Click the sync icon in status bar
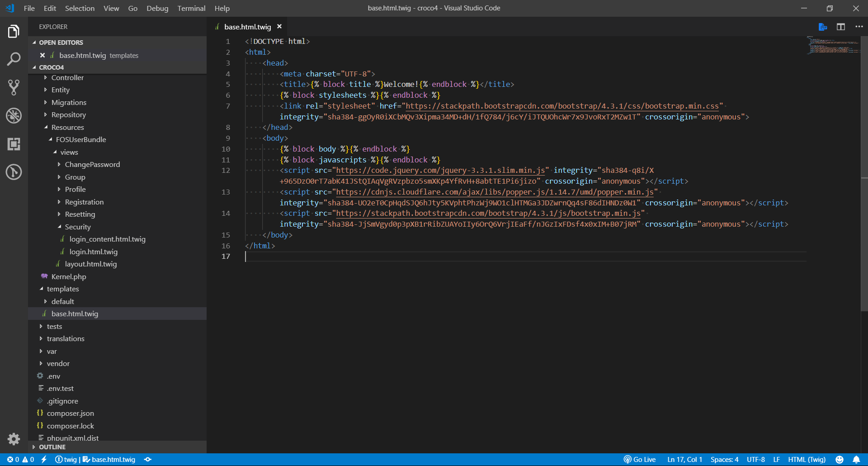 (x=148, y=460)
